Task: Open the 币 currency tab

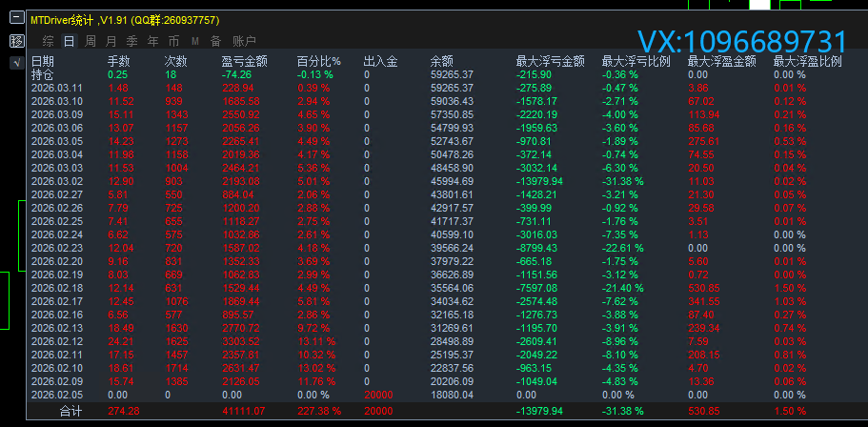Action: tap(173, 41)
